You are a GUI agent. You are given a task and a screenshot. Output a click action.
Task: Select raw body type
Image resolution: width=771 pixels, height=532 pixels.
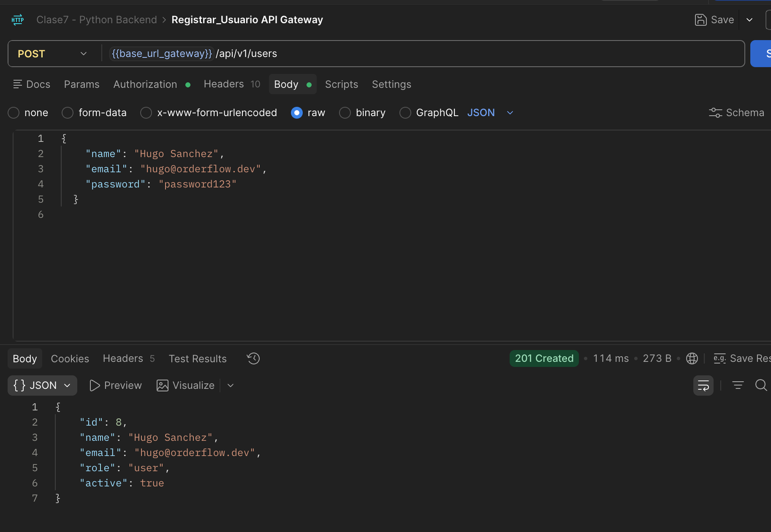point(308,113)
